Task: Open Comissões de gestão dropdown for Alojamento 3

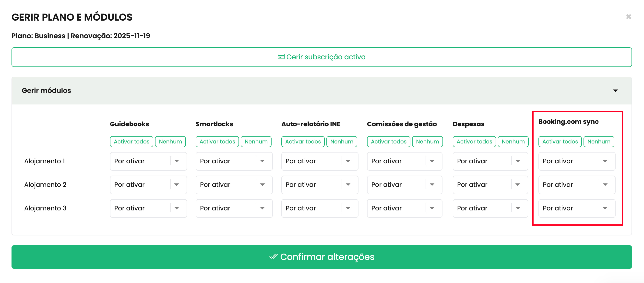Action: pyautogui.click(x=405, y=208)
